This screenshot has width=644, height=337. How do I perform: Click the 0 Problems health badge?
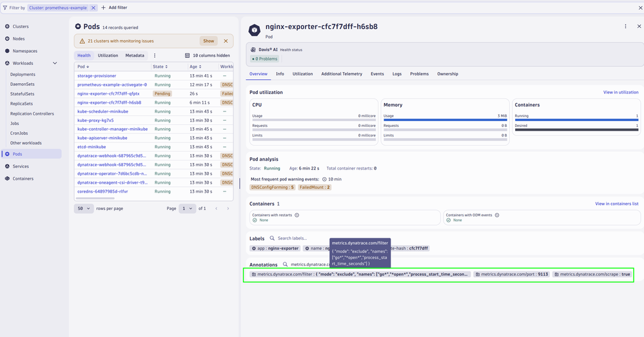point(265,59)
